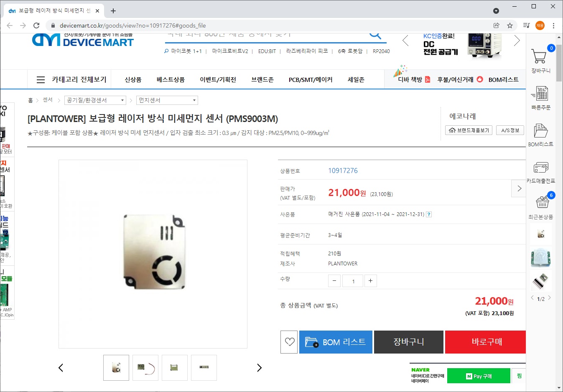Viewport: 563px width, 392px height.
Task: Click the share page icon in the address bar
Action: 497,25
